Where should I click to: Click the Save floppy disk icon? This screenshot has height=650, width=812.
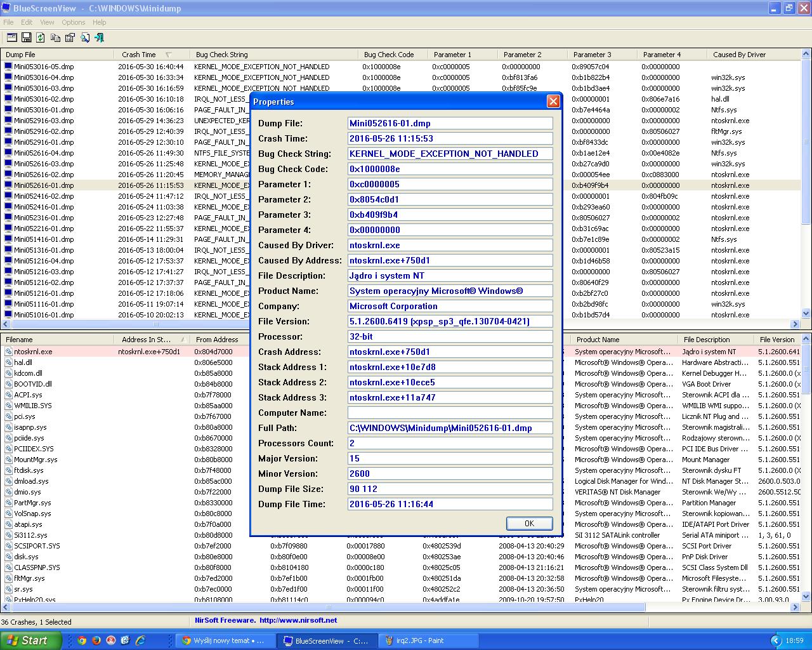[x=26, y=38]
